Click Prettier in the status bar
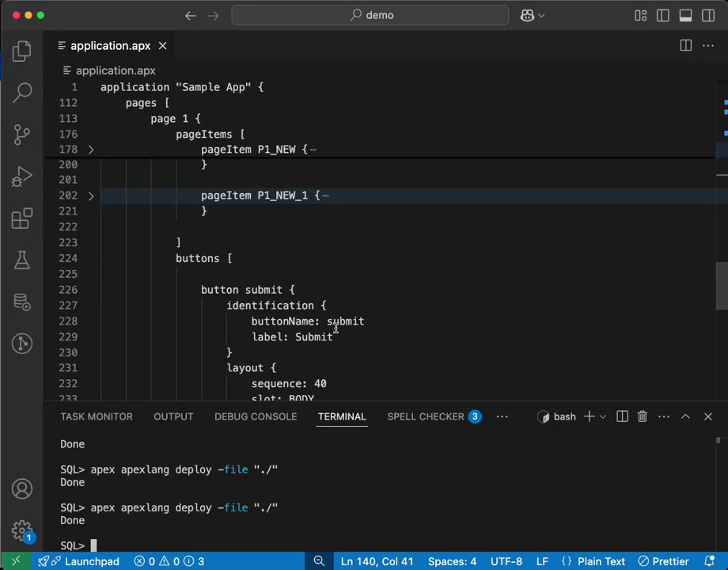 click(663, 561)
